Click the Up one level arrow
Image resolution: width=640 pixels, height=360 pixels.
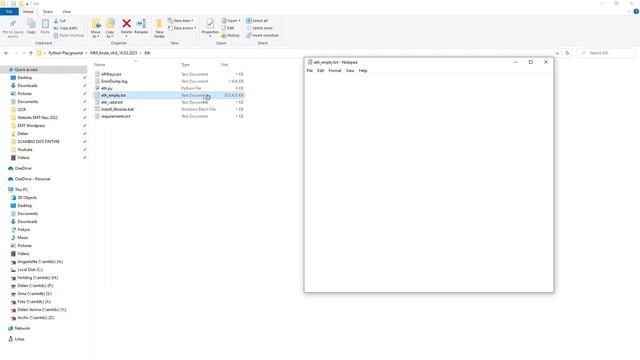31,53
